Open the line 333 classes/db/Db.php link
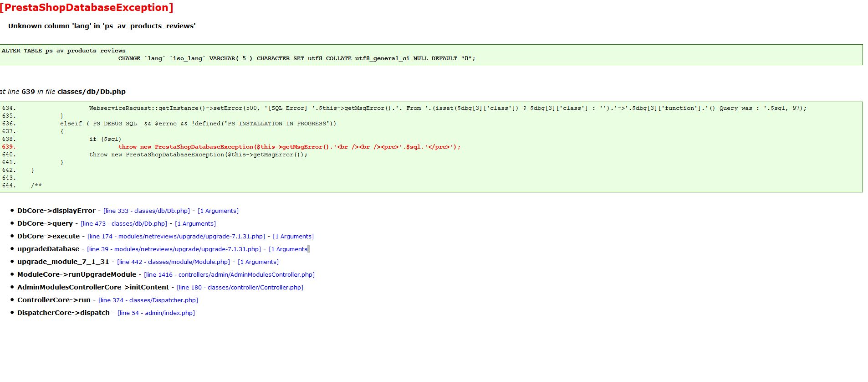The width and height of the screenshot is (868, 382). tap(147, 211)
